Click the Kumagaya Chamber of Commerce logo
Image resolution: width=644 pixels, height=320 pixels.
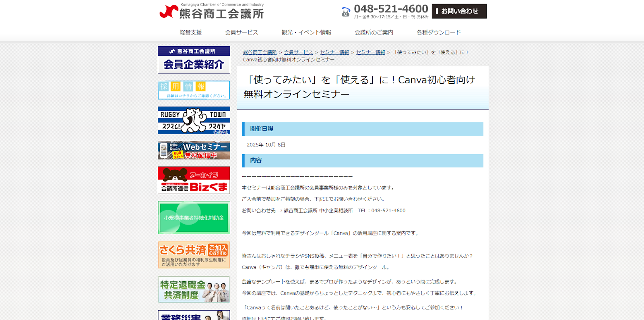point(212,11)
